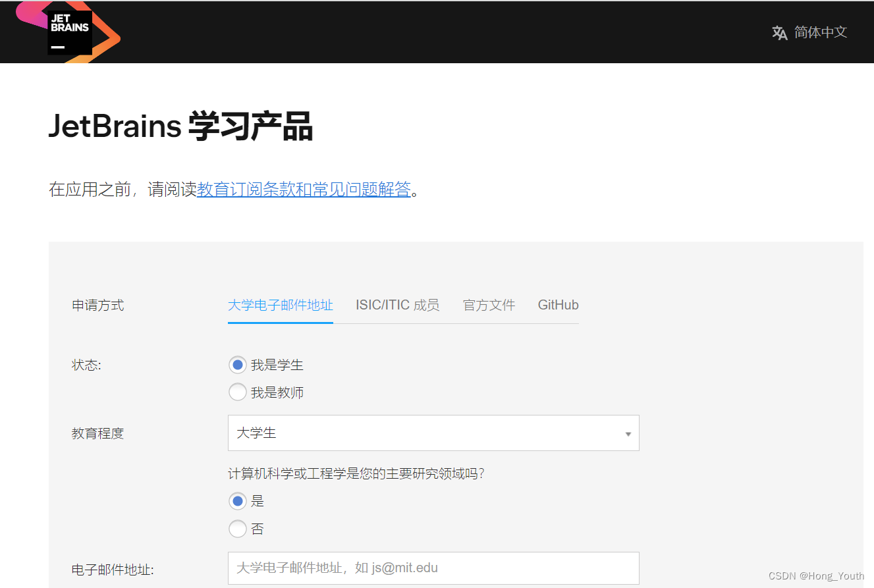Open the 简体中文 language selector

coord(820,32)
